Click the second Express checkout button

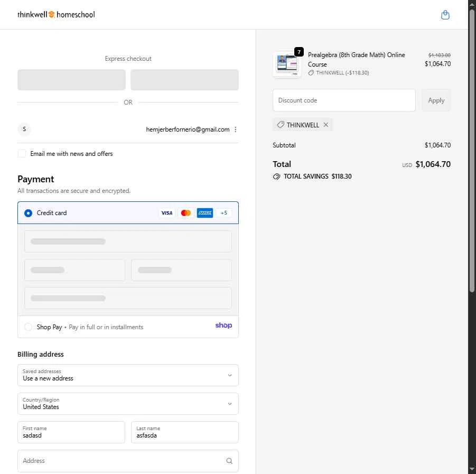click(184, 80)
